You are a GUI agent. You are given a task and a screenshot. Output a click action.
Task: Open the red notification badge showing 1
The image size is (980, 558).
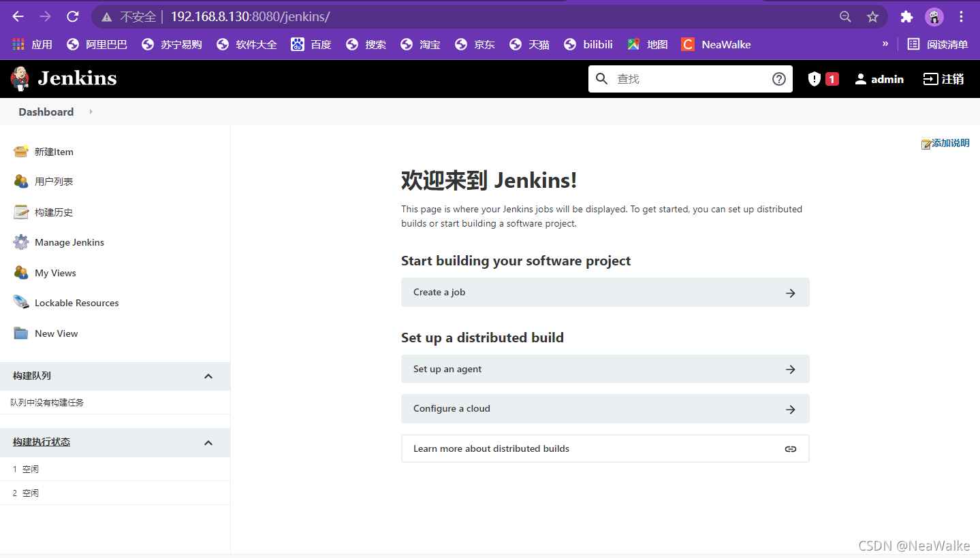[x=832, y=79]
